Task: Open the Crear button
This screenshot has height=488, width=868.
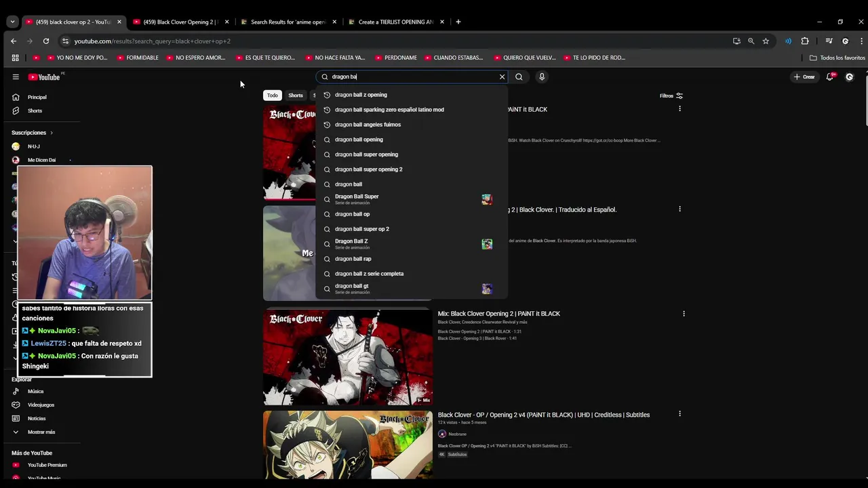Action: (x=804, y=77)
